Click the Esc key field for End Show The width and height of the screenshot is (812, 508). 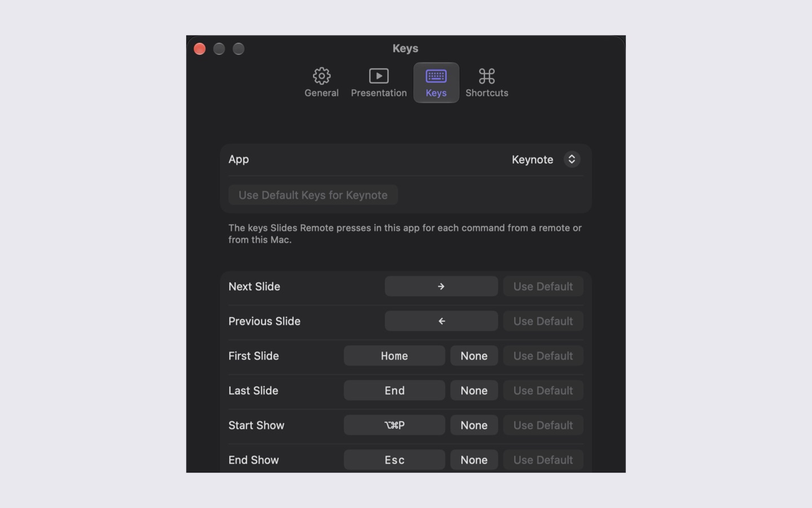click(394, 460)
